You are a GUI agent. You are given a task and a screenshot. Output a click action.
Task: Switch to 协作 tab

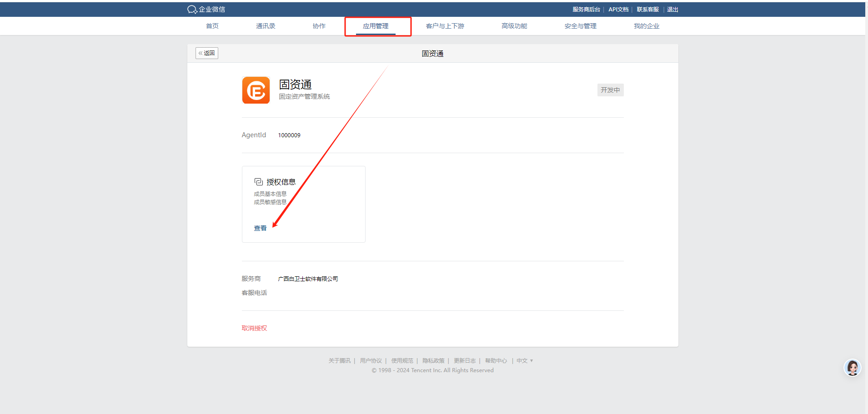coord(319,26)
